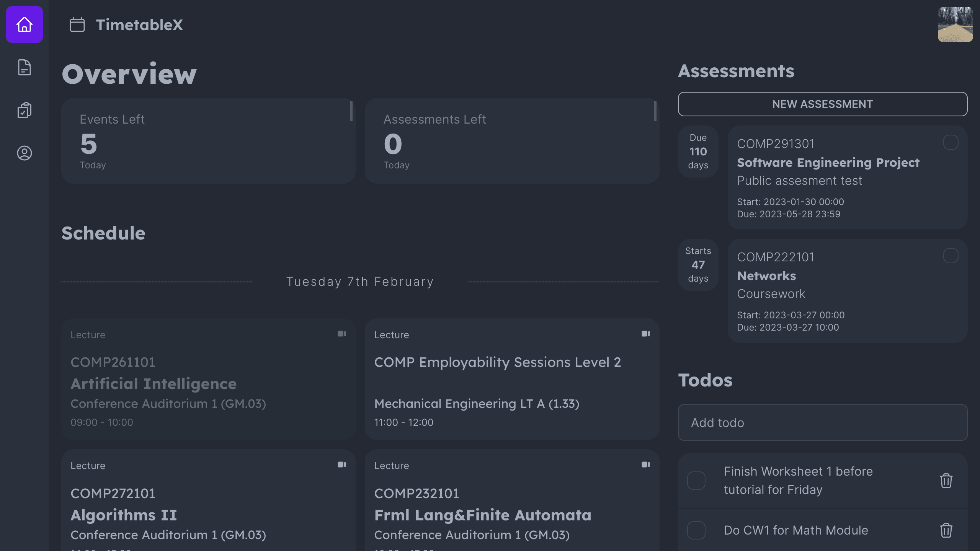Open the profile picture in top right corner
This screenshot has height=551, width=980.
point(955,24)
